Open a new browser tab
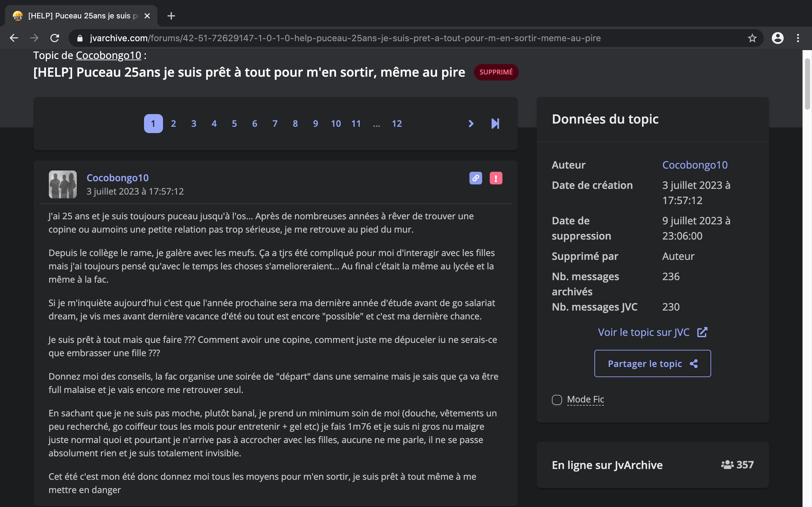Image resolution: width=812 pixels, height=507 pixels. coord(171,16)
